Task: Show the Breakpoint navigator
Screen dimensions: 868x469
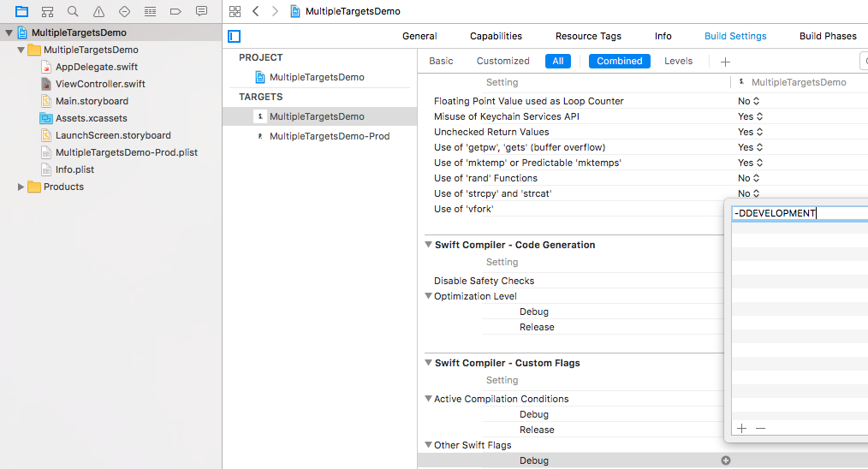Action: pyautogui.click(x=175, y=11)
